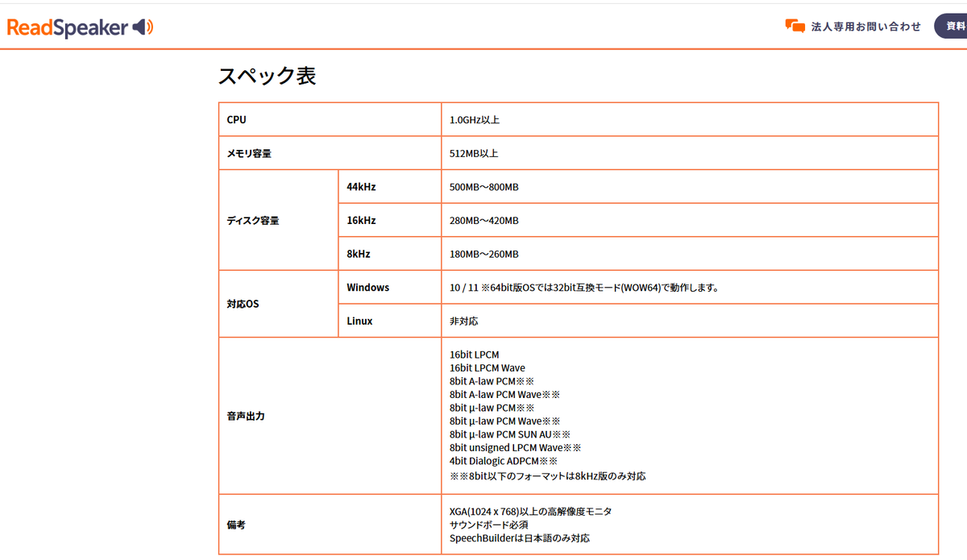Select the 8kHz版のみ対応 footnote
The height and width of the screenshot is (560, 967).
pos(547,476)
